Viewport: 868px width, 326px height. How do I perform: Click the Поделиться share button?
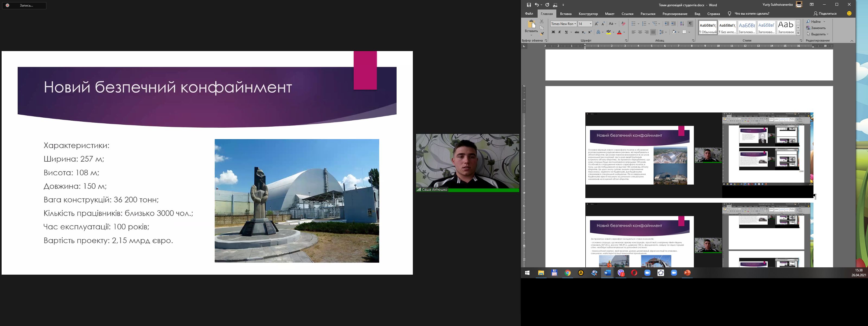click(x=825, y=14)
